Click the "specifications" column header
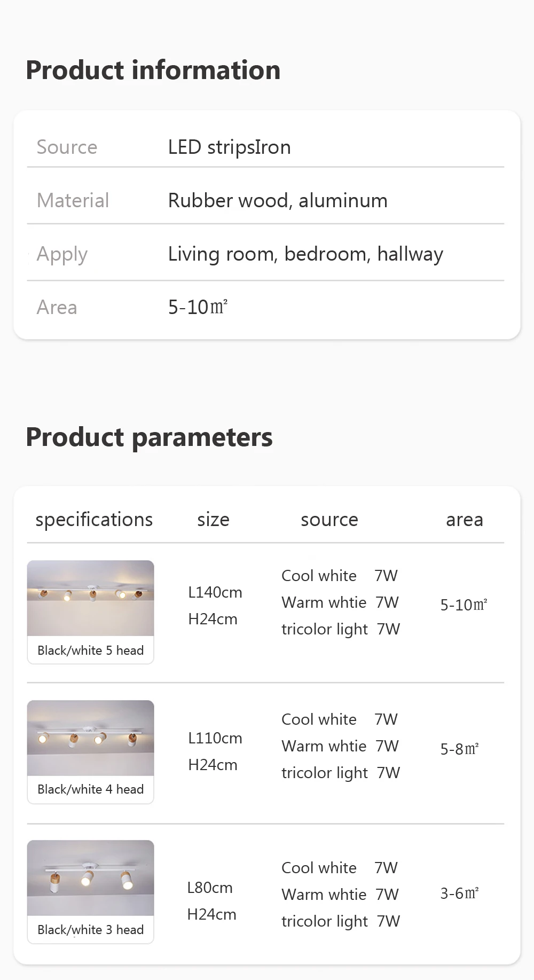The height and width of the screenshot is (980, 534). pyautogui.click(x=94, y=520)
